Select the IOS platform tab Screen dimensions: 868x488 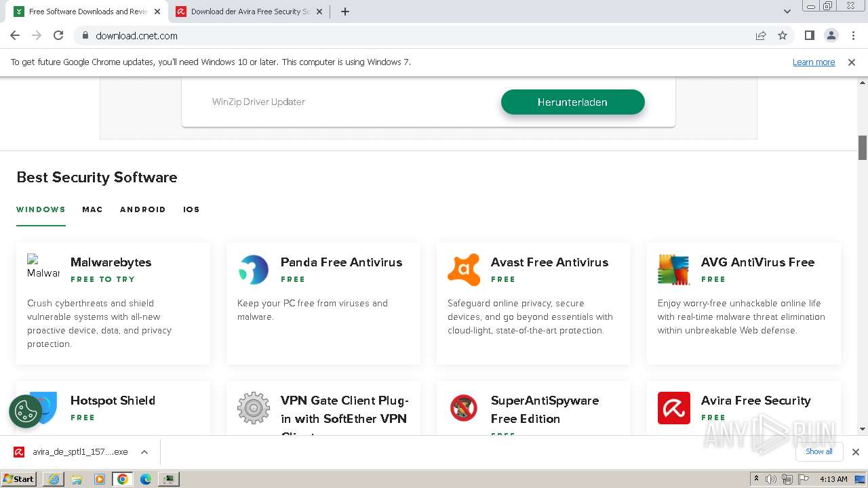tap(191, 209)
